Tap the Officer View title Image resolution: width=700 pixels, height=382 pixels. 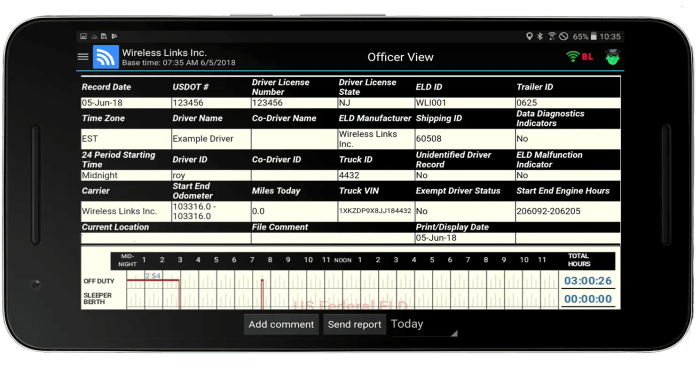[x=400, y=57]
